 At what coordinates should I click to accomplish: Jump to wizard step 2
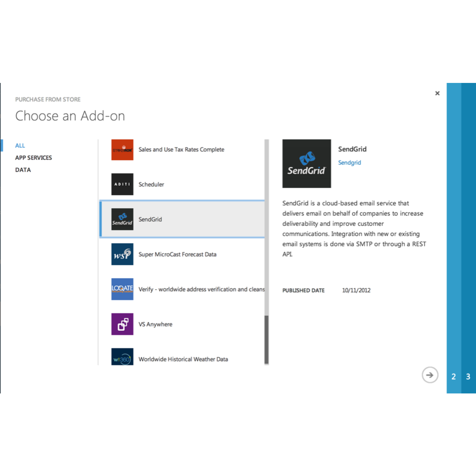pos(454,377)
